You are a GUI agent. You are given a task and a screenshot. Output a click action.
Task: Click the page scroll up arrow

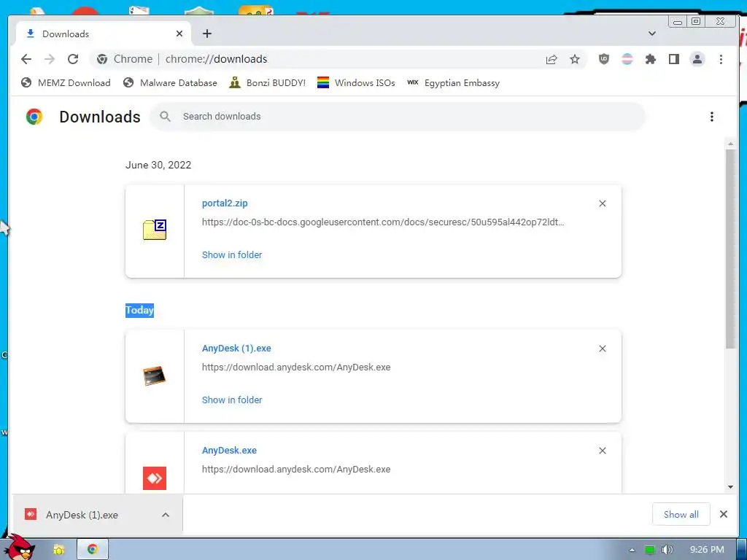(730, 144)
